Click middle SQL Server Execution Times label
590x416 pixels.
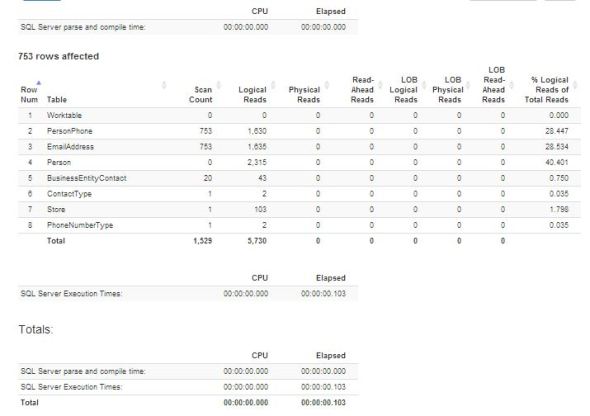tap(71, 294)
